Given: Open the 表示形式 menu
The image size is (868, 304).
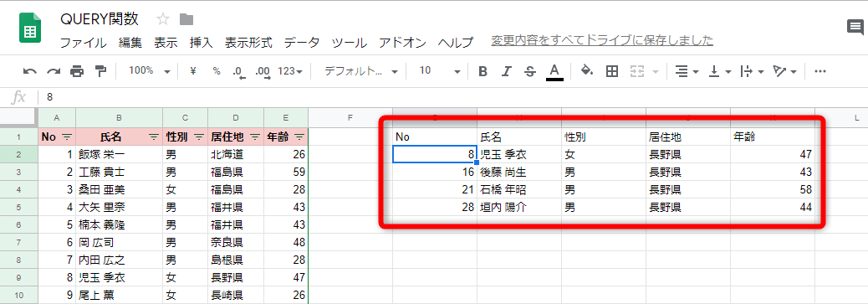Looking at the screenshot, I should tap(248, 43).
